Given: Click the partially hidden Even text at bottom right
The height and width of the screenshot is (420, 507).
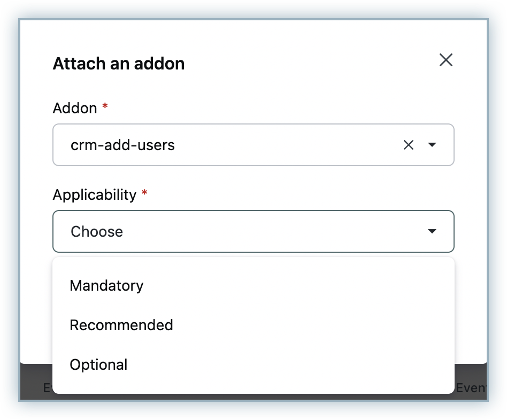Looking at the screenshot, I should pyautogui.click(x=471, y=388).
